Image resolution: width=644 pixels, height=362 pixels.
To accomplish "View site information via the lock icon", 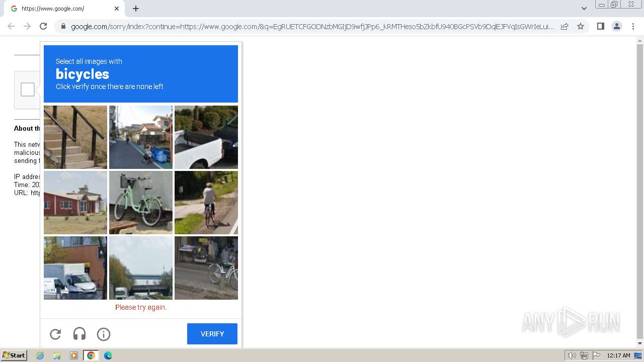I will 63,26.
